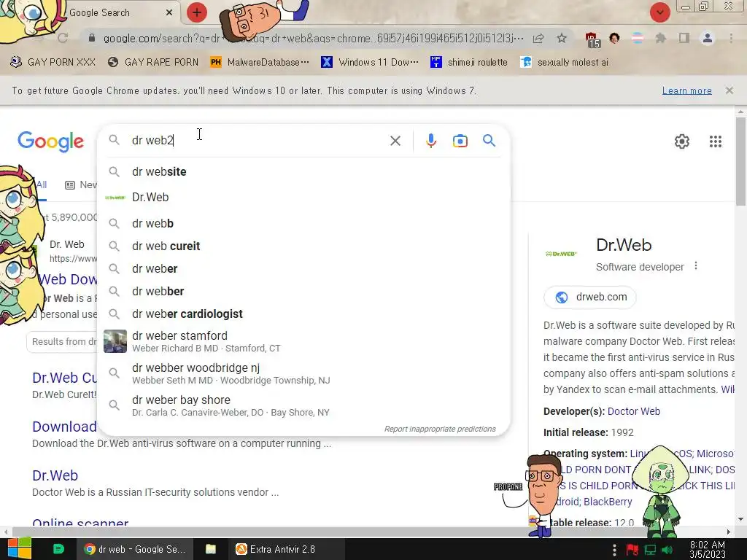The width and height of the screenshot is (747, 560).
Task: Select the 'dr webb' suggestion
Action: [303, 223]
